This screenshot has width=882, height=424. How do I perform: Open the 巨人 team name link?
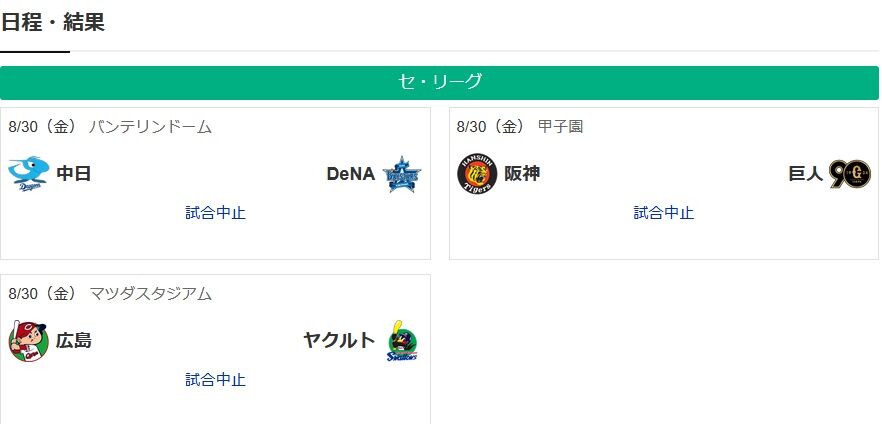(806, 174)
